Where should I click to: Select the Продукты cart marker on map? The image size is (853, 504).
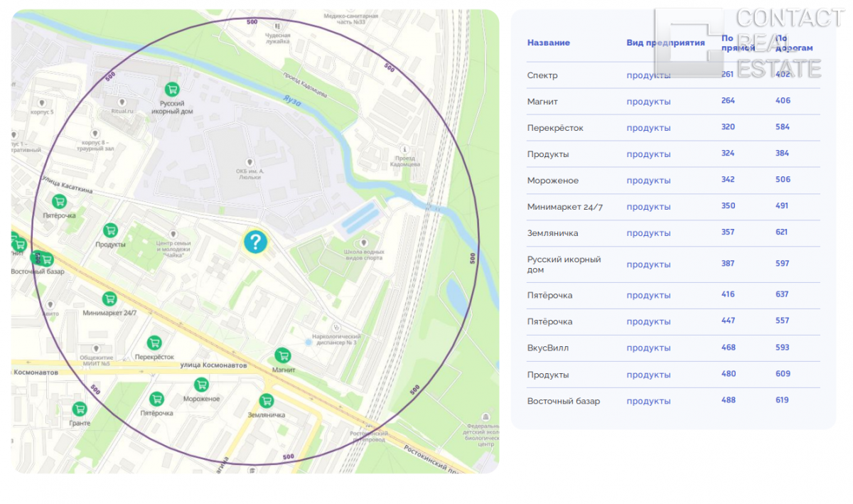coord(110,230)
